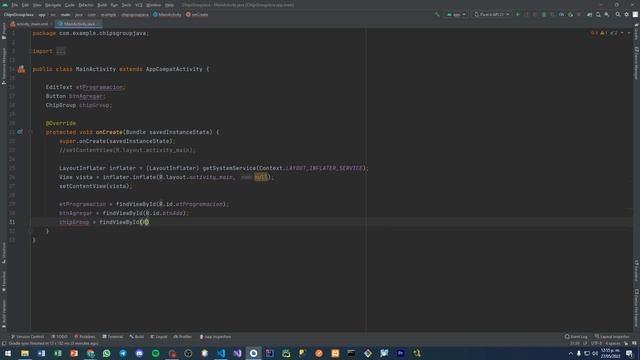This screenshot has width=640, height=360.
Task: Click the Debug app bug icon
Action: (x=544, y=14)
